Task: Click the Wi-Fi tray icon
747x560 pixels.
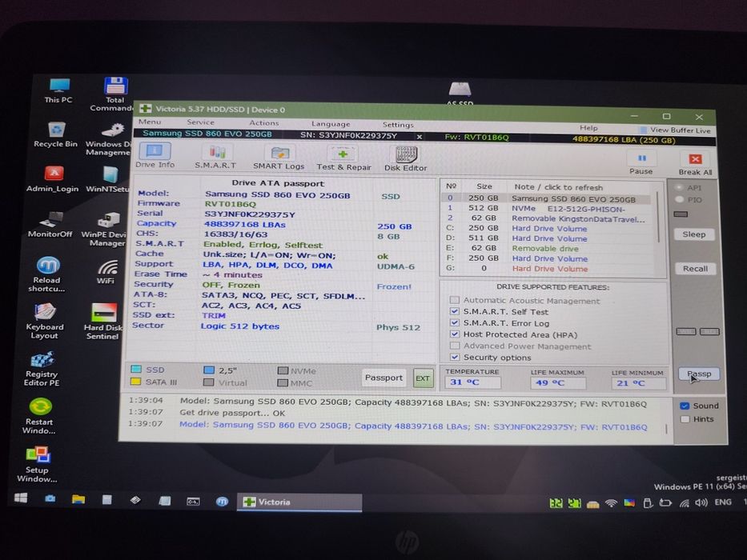Action: (611, 503)
